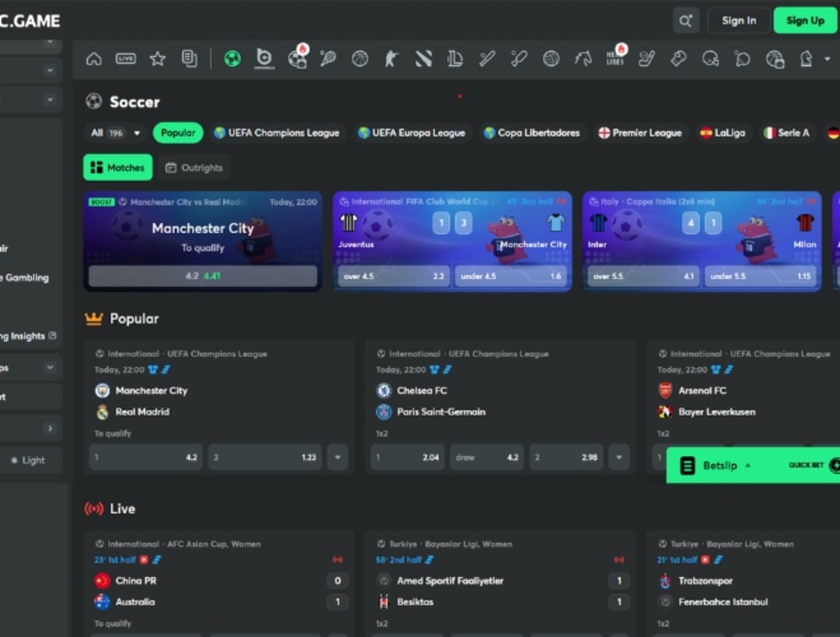Screen dimensions: 840x637
Task: Open the bet history documents icon
Action: click(x=189, y=58)
